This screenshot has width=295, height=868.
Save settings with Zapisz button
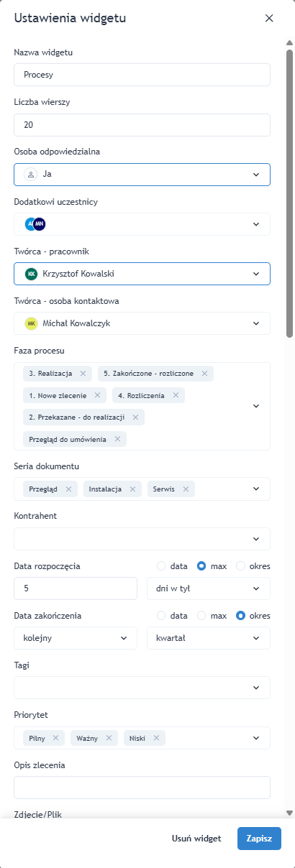click(259, 839)
